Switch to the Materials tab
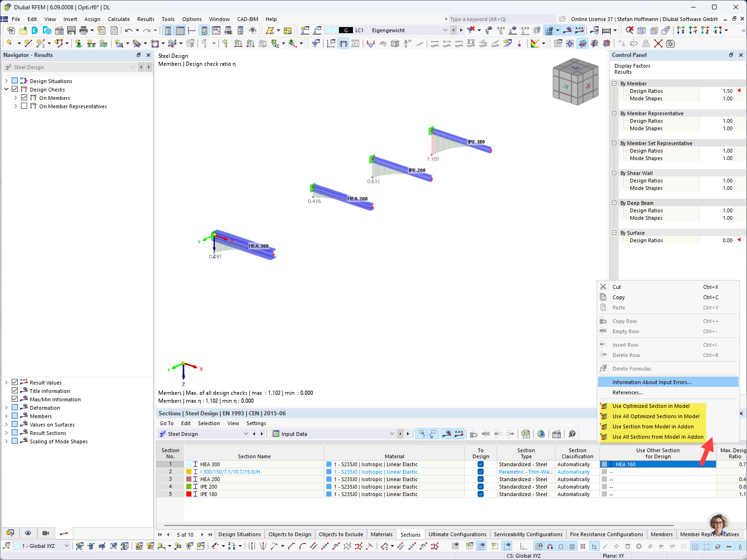 tap(381, 534)
